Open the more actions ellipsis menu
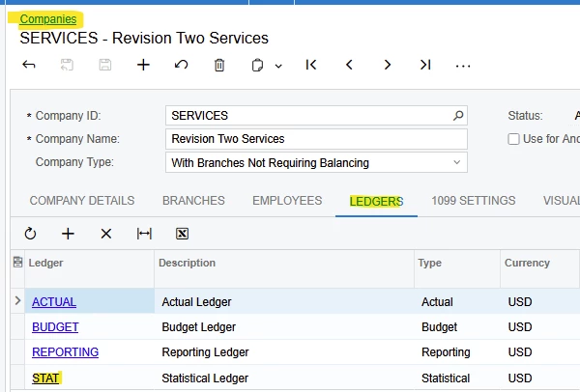580x392 pixels. [463, 66]
